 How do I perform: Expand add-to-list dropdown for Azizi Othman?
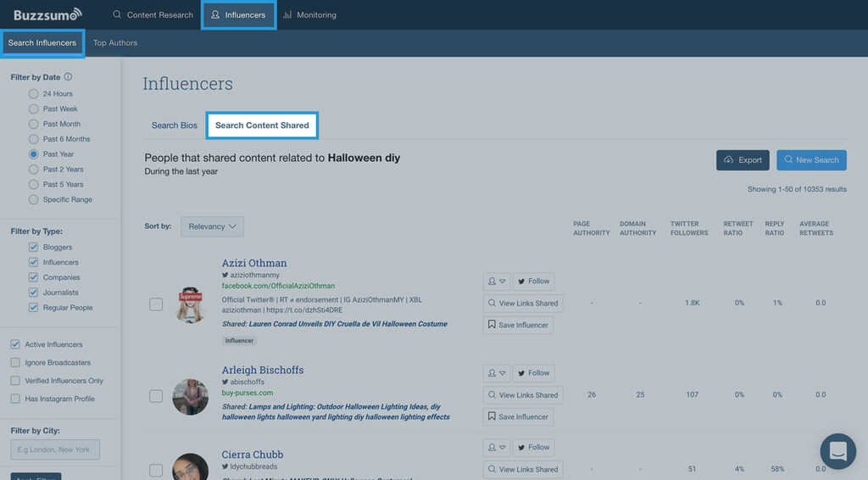497,281
